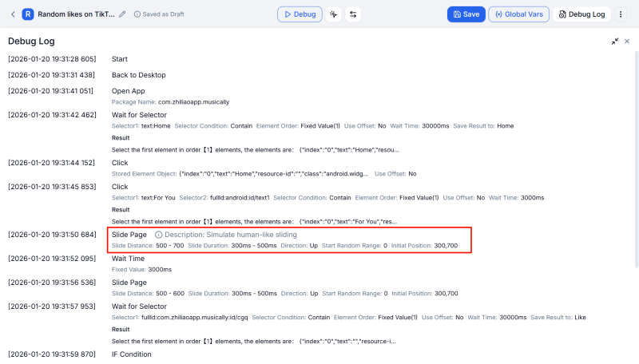Click the project title text
Viewport: 639px width, 364px height.
coord(76,14)
